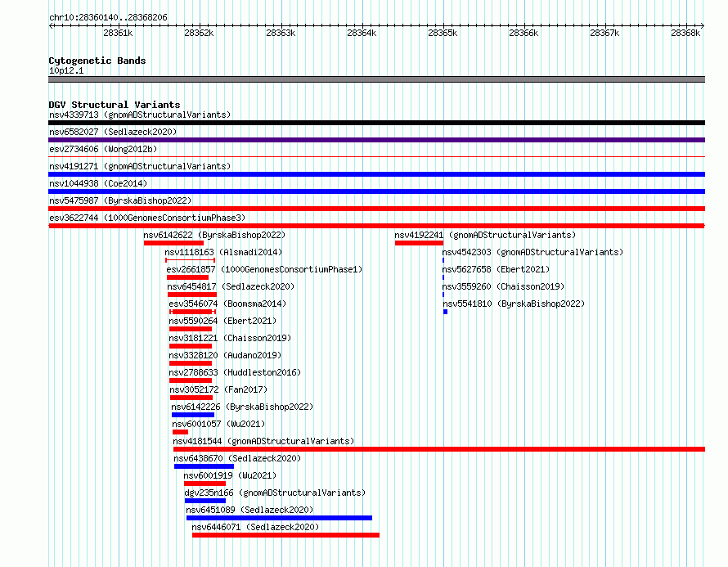Click nsv6142226 ByrskaBishop2022 label
Screen dimensions: 728x567
click(242, 407)
